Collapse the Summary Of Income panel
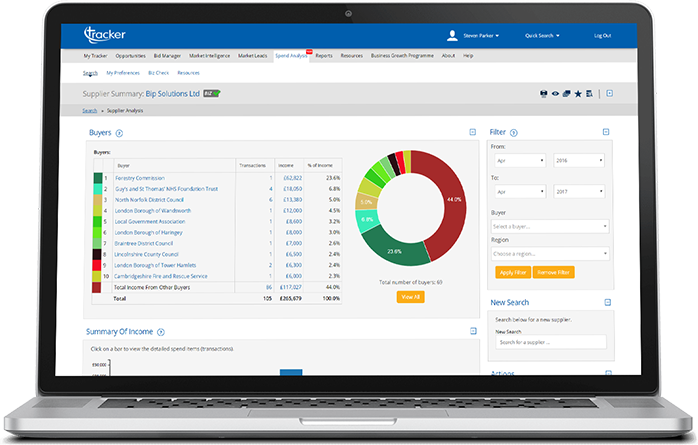 pyautogui.click(x=473, y=331)
